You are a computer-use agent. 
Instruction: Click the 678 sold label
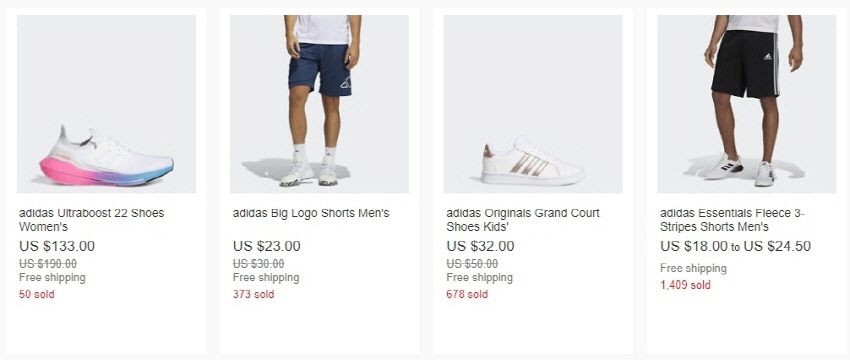pos(467,294)
